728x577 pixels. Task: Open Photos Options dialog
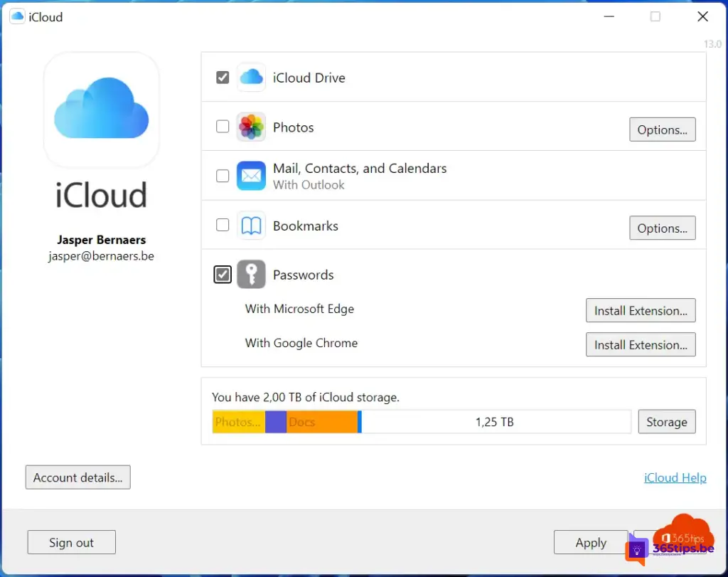pos(662,129)
